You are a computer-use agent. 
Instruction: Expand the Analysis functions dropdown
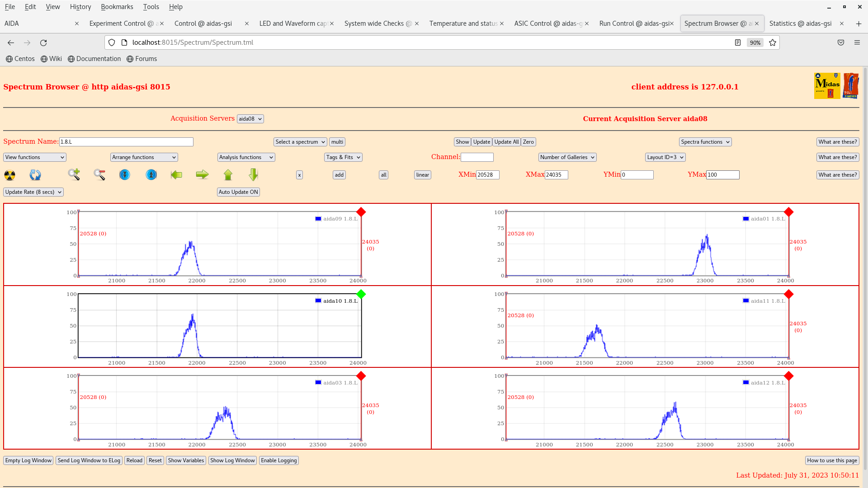click(x=246, y=157)
